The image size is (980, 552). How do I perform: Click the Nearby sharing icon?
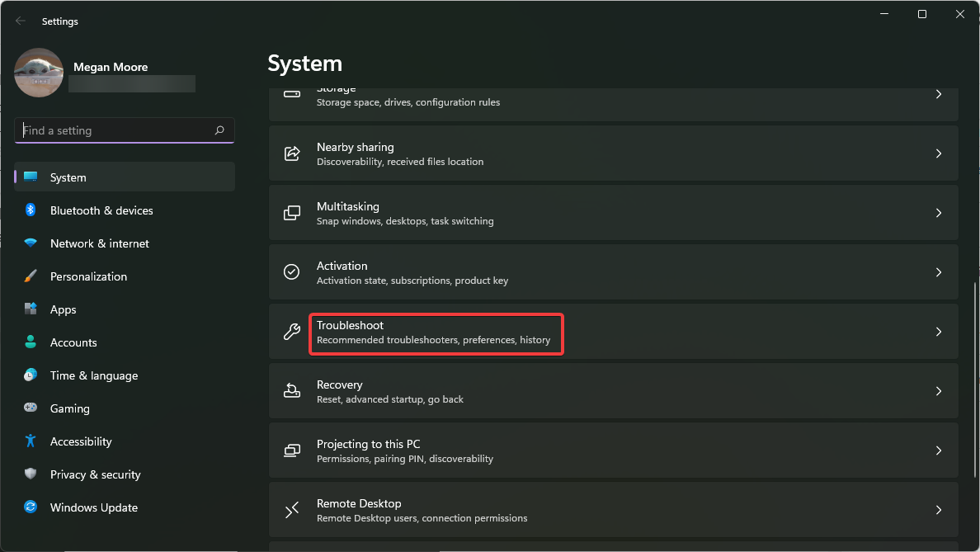tap(291, 153)
